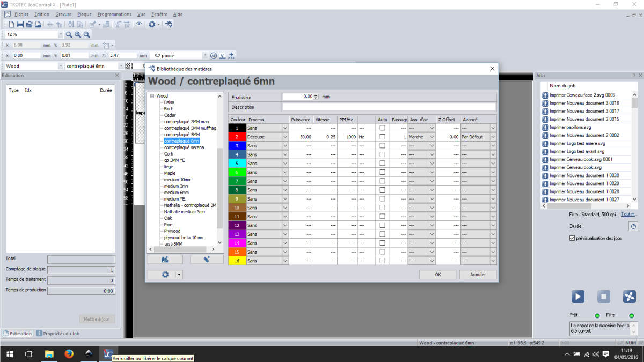Open File Explorer from the taskbar
Image resolution: width=644 pixels, height=362 pixels.
tap(49, 354)
